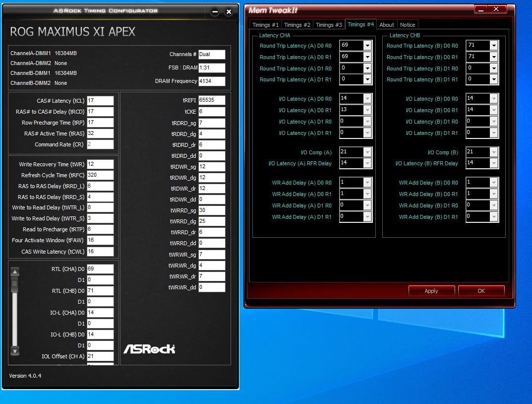
Task: Click the Refresh Cycle Time (tRFC) field
Action: click(100, 175)
